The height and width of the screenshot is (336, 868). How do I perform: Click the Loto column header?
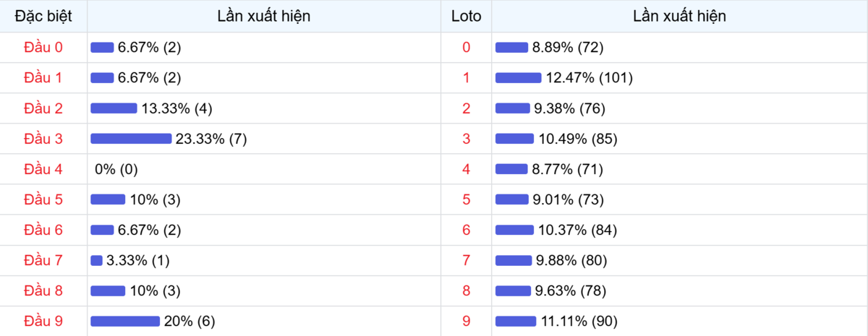tap(466, 16)
